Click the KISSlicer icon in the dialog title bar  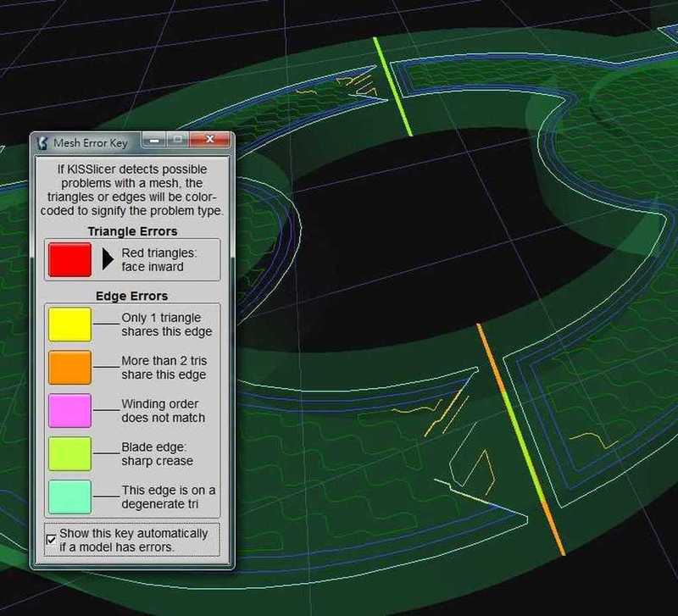point(42,142)
